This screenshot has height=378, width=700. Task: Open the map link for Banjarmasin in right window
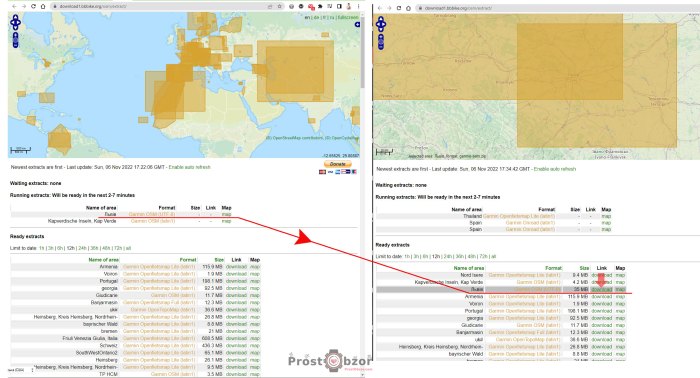620,332
